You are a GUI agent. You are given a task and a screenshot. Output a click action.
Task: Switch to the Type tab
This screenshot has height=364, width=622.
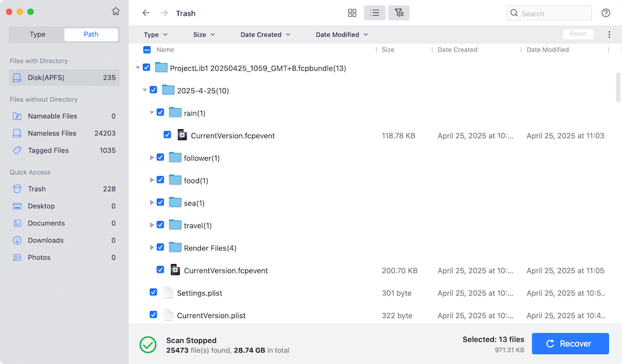37,34
